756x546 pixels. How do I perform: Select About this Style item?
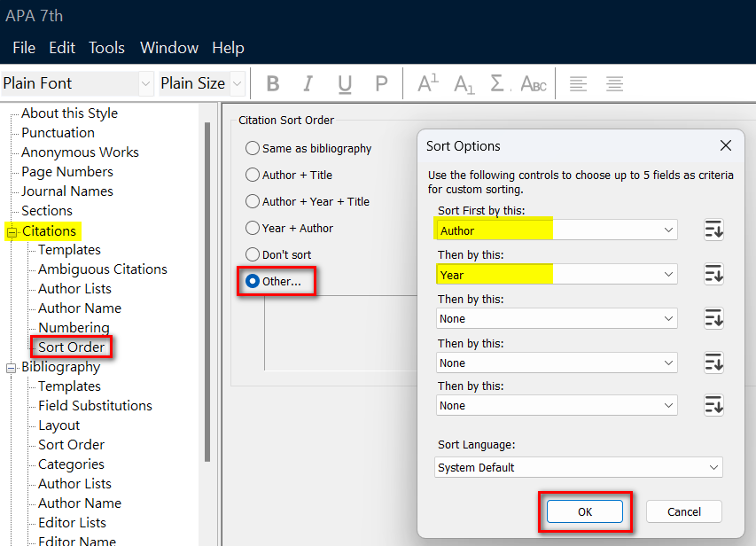pos(69,113)
